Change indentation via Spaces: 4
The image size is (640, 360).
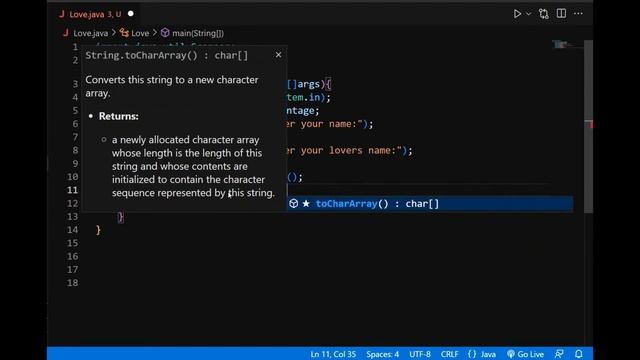click(x=382, y=354)
